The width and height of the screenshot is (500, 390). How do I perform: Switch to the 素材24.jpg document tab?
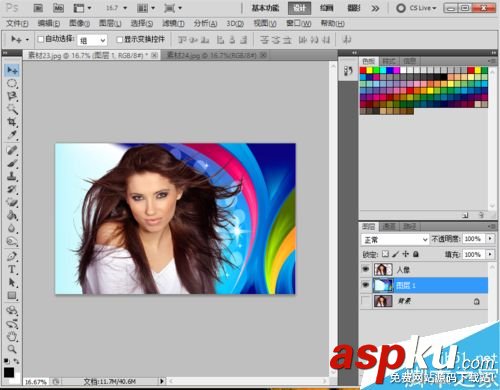point(215,55)
